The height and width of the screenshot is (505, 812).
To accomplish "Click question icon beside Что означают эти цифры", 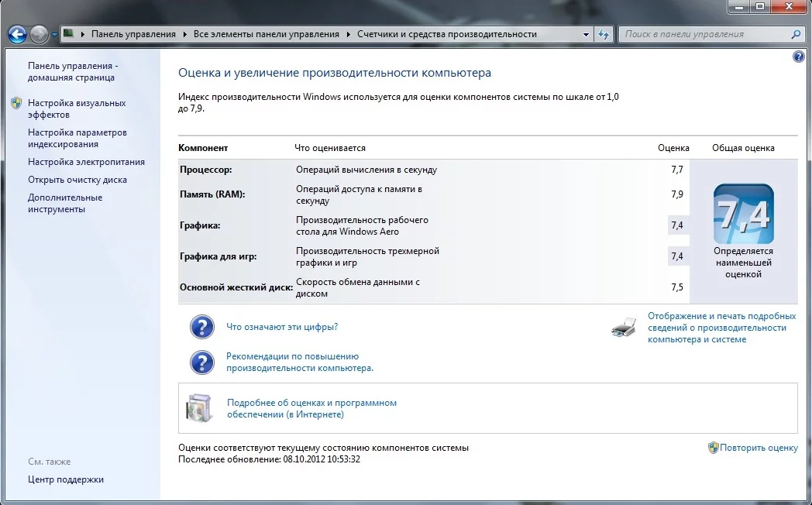I will (202, 327).
